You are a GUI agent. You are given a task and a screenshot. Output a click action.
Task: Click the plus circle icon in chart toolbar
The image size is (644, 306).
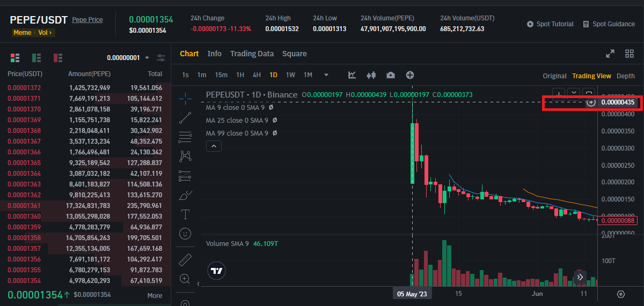pos(410,75)
